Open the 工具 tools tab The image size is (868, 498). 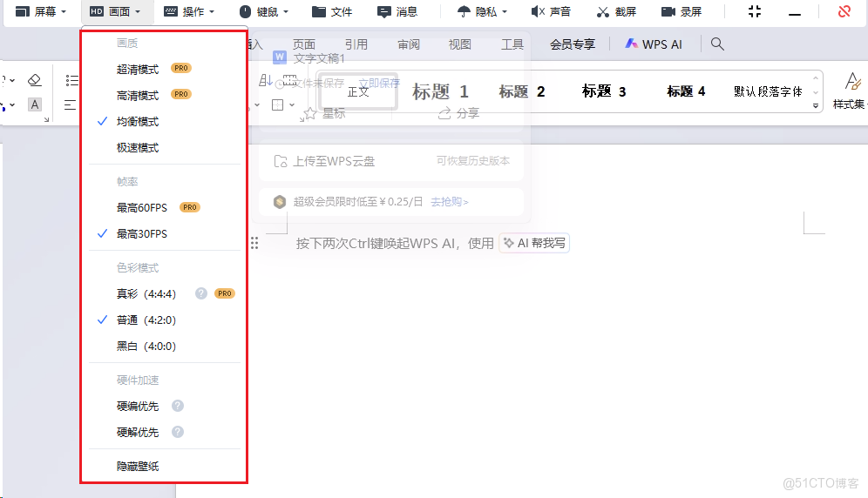coord(512,44)
